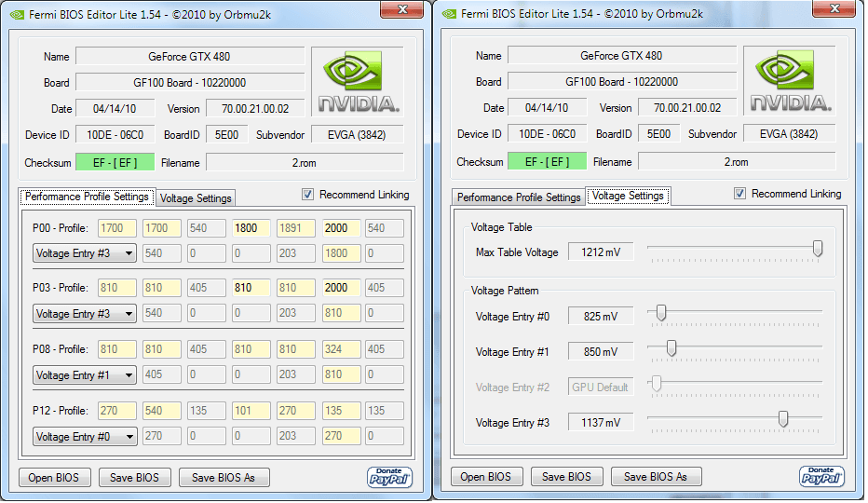Click the green Checksum field in right window

547,161
